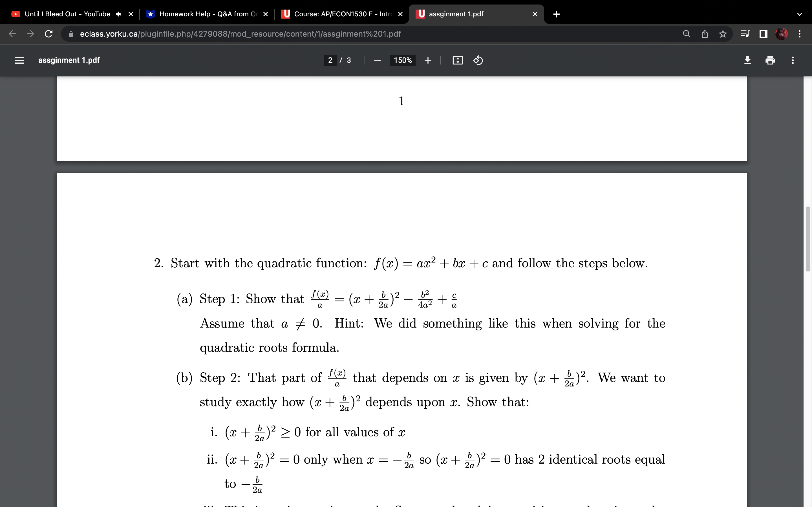This screenshot has height=507, width=812.
Task: Open fit-to-page view in the PDF viewer
Action: [457, 60]
